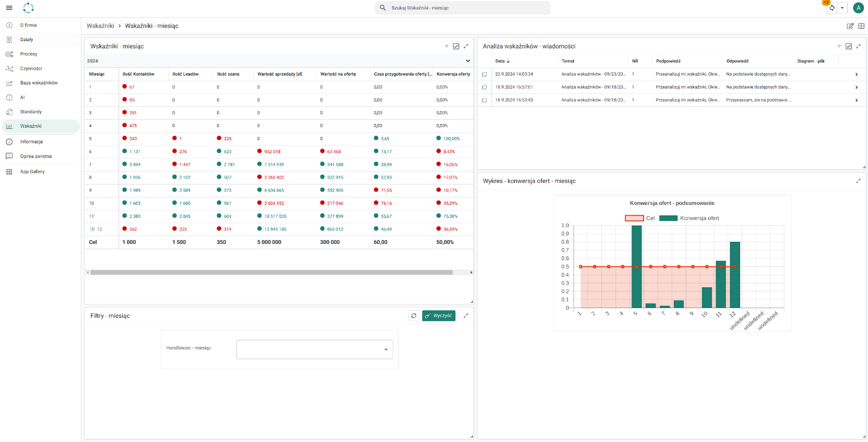Click the 100,00% conversion cell

[451, 139]
